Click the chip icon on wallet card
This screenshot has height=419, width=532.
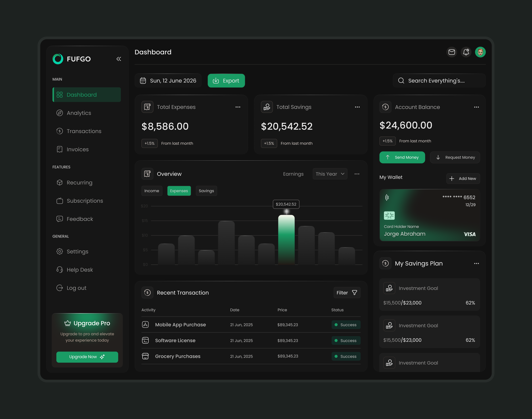389,216
